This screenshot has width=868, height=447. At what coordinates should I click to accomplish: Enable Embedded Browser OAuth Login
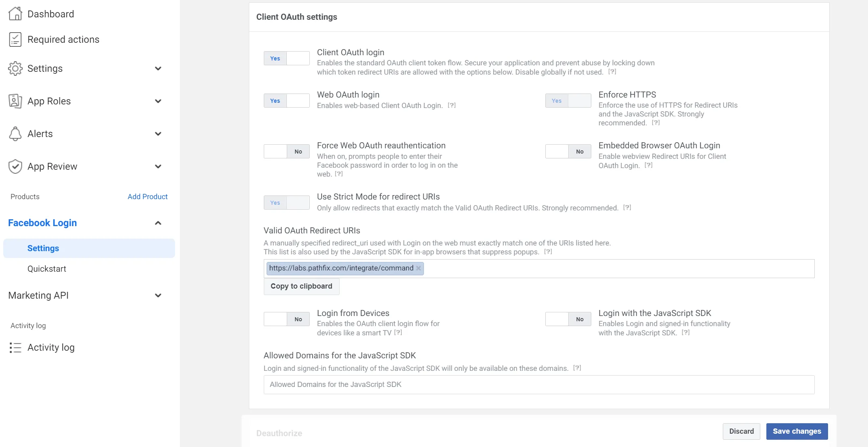(x=568, y=152)
